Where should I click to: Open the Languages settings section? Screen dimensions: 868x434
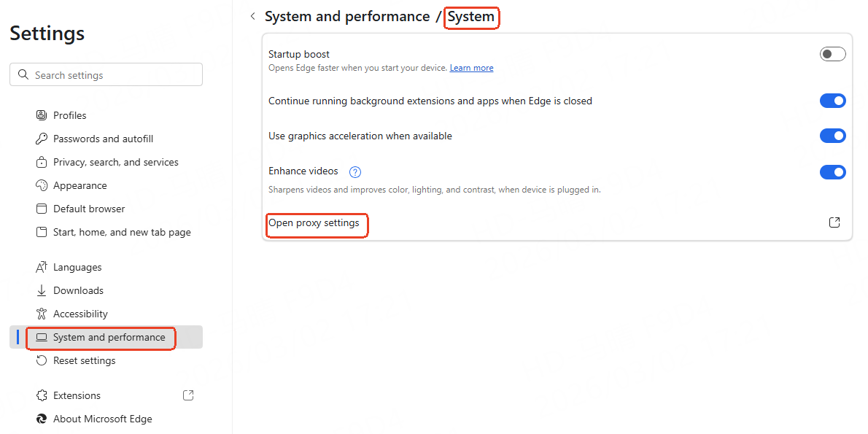tap(77, 267)
